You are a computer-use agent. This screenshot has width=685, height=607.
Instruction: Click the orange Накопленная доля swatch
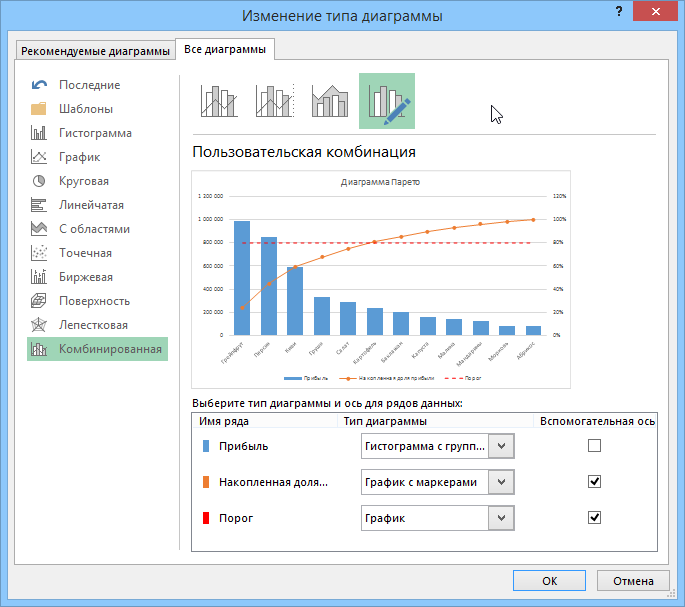pyautogui.click(x=206, y=482)
